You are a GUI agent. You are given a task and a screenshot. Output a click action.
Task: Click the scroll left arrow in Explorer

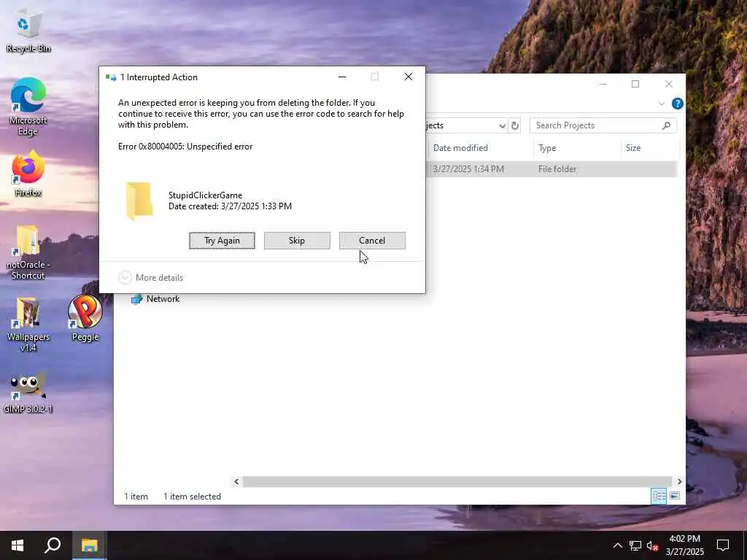point(236,481)
